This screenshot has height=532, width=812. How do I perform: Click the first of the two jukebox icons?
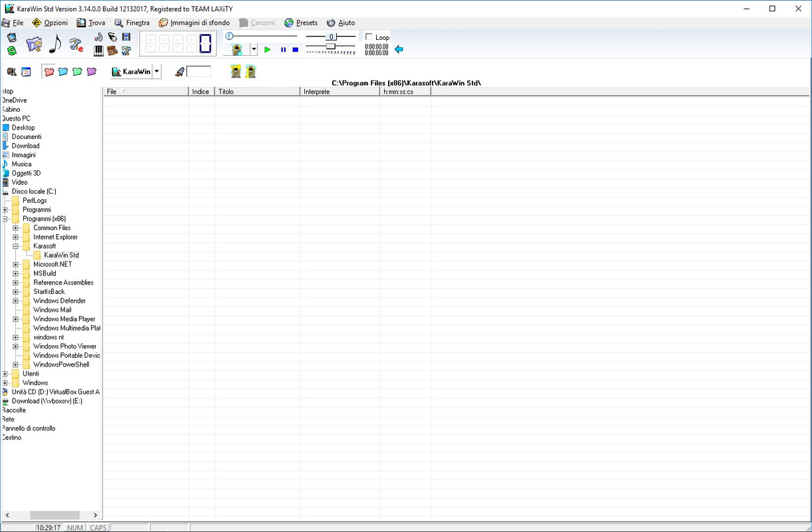(235, 71)
